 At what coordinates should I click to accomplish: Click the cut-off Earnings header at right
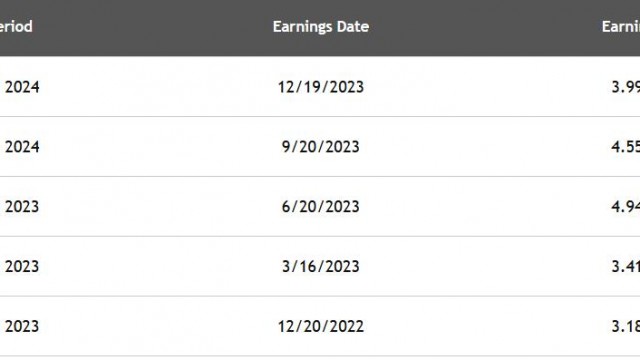[x=621, y=27]
